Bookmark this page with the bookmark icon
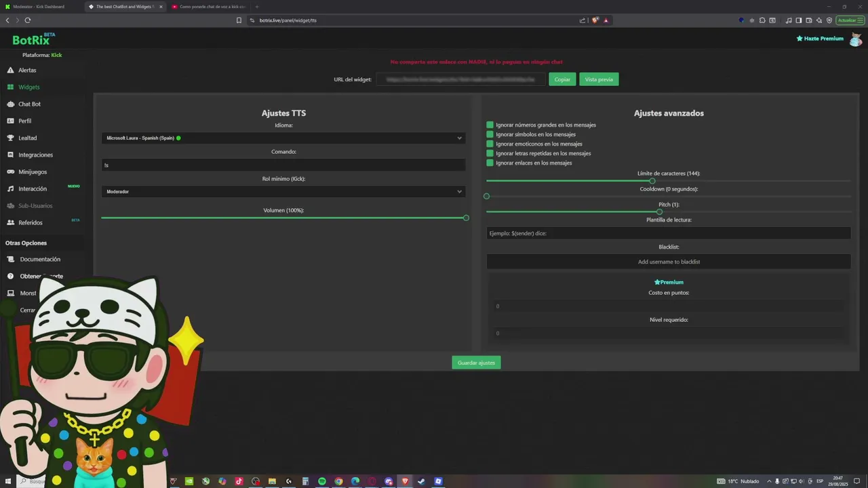Viewport: 868px width, 488px height. 239,20
